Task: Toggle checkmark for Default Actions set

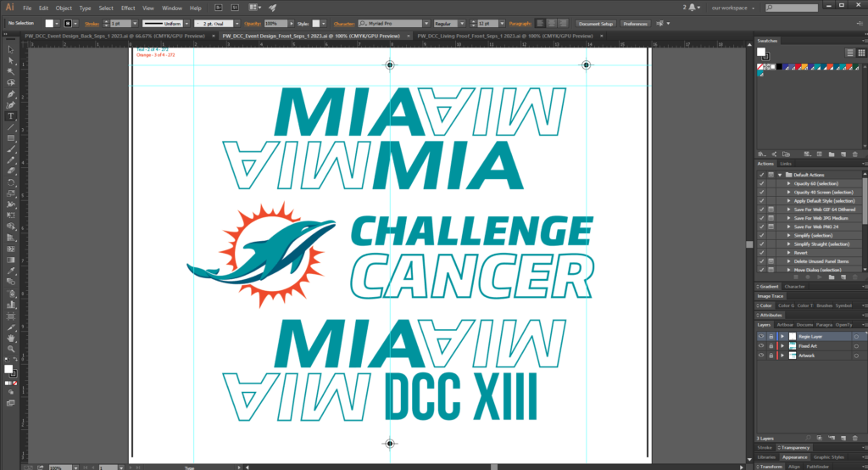Action: [762, 175]
